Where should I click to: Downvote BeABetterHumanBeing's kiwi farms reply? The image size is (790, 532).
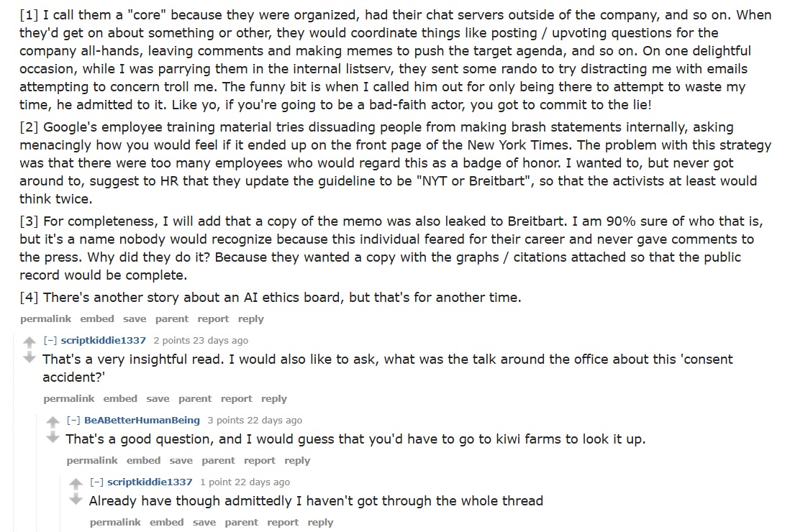(53, 437)
